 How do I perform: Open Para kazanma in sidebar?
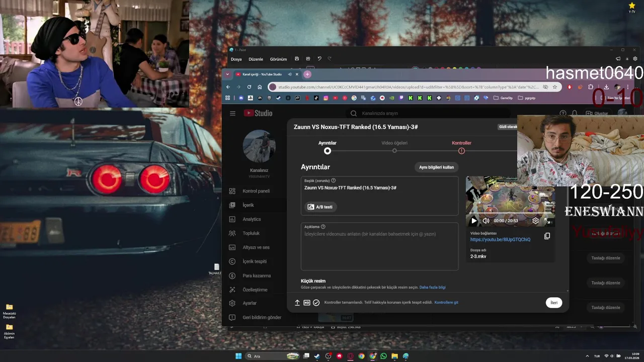coord(254,276)
